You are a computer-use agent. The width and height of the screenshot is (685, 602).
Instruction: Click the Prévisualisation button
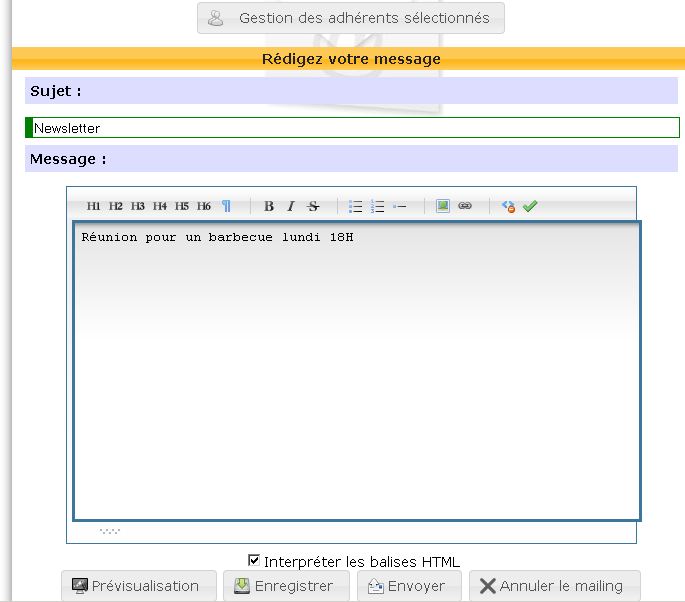point(139,586)
